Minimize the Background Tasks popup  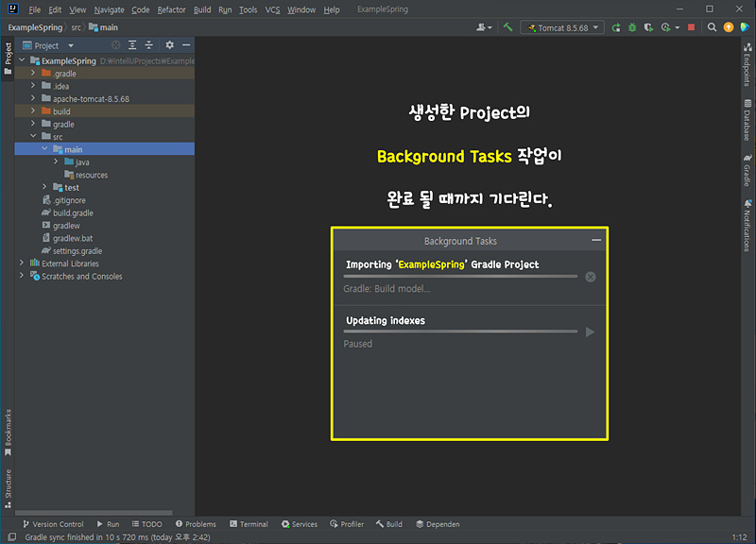tap(596, 240)
